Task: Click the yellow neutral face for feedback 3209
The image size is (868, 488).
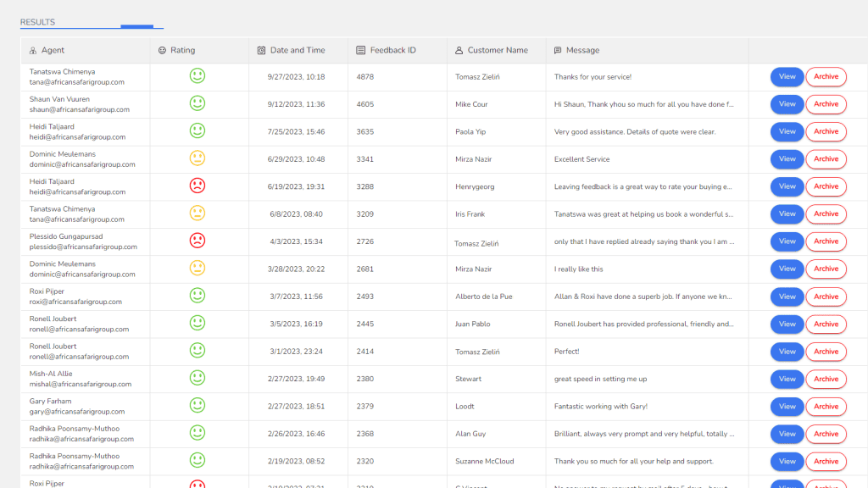Action: click(x=198, y=213)
